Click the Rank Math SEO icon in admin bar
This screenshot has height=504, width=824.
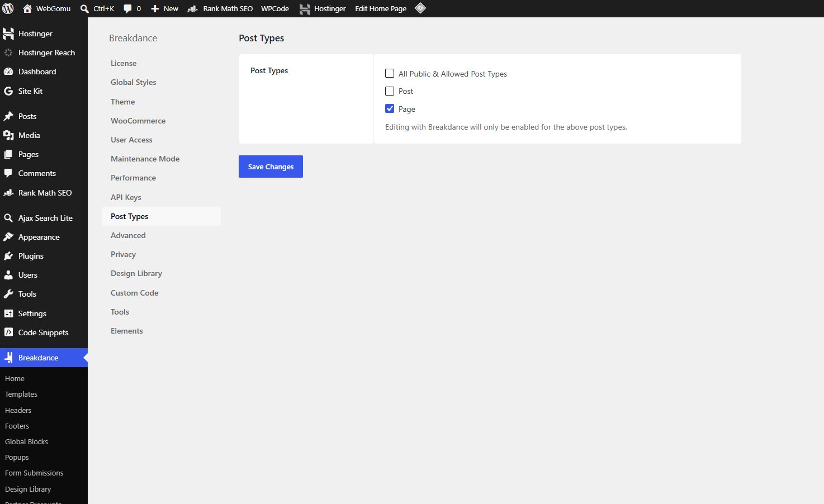coord(192,8)
